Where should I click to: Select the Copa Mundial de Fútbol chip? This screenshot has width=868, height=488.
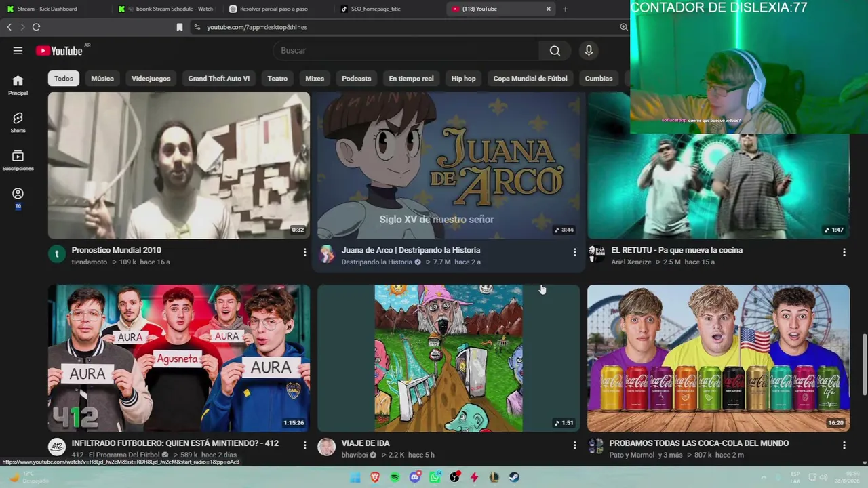tap(530, 79)
